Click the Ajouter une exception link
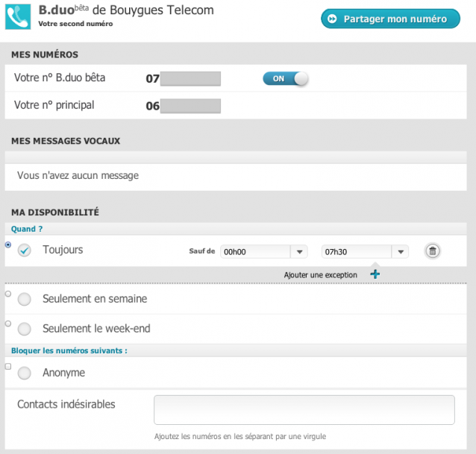The width and height of the screenshot is (476, 454). [x=321, y=275]
